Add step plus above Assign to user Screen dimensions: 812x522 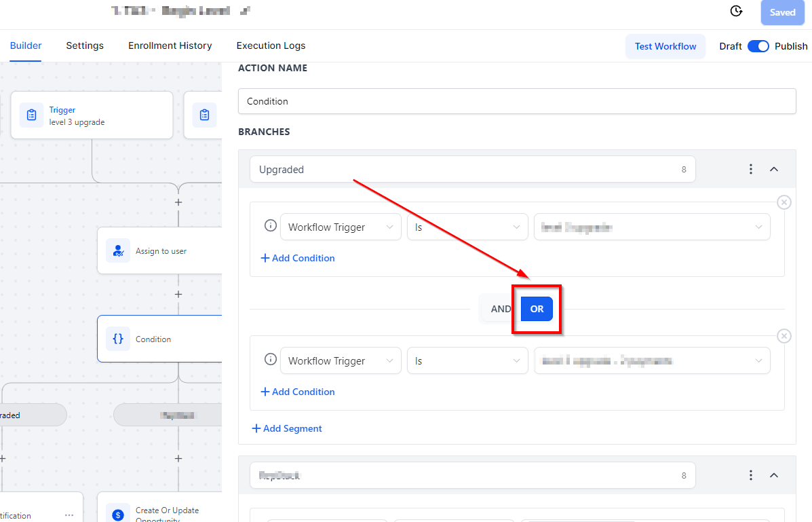178,202
